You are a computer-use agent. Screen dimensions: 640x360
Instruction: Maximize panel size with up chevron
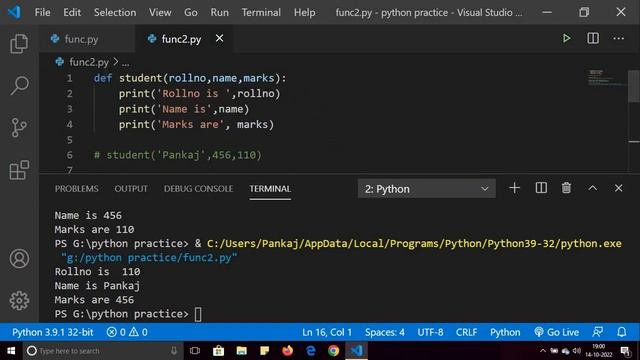593,188
